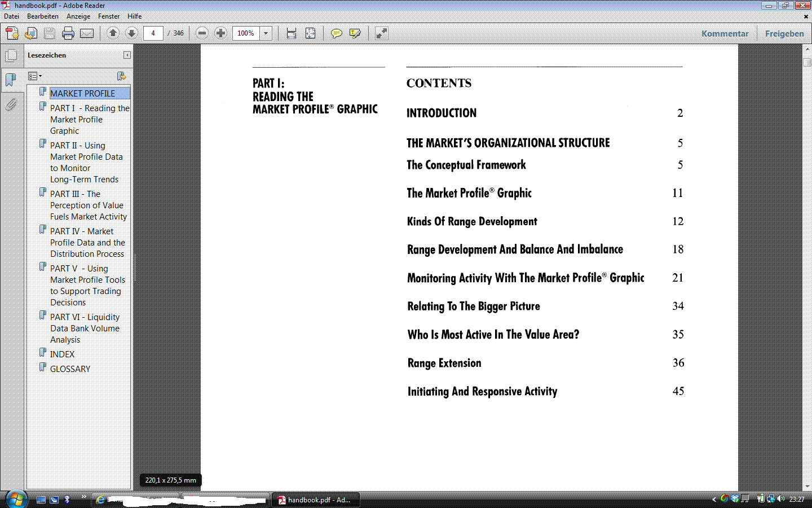Image resolution: width=812 pixels, height=508 pixels.
Task: Jump to the GLOSSARY bookmark
Action: point(70,369)
